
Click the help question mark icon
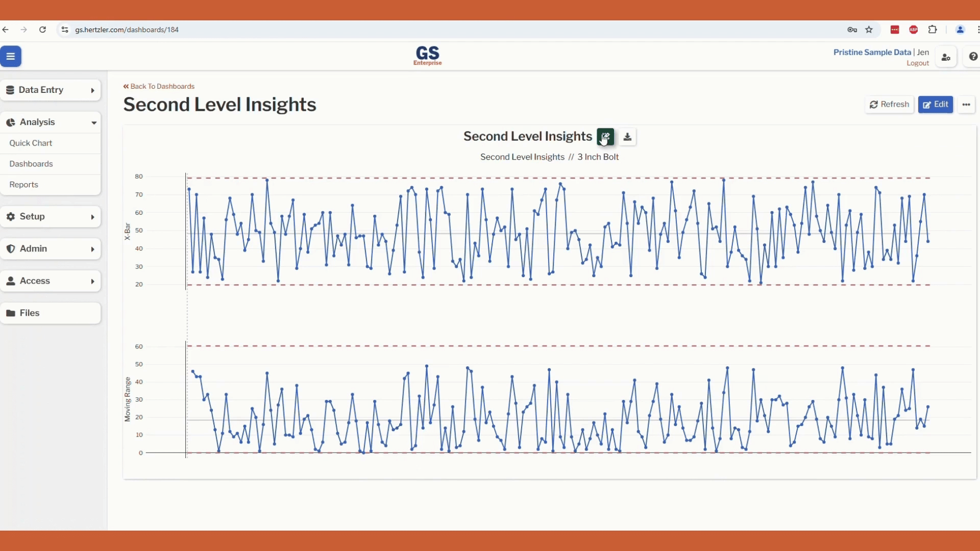[x=973, y=57]
